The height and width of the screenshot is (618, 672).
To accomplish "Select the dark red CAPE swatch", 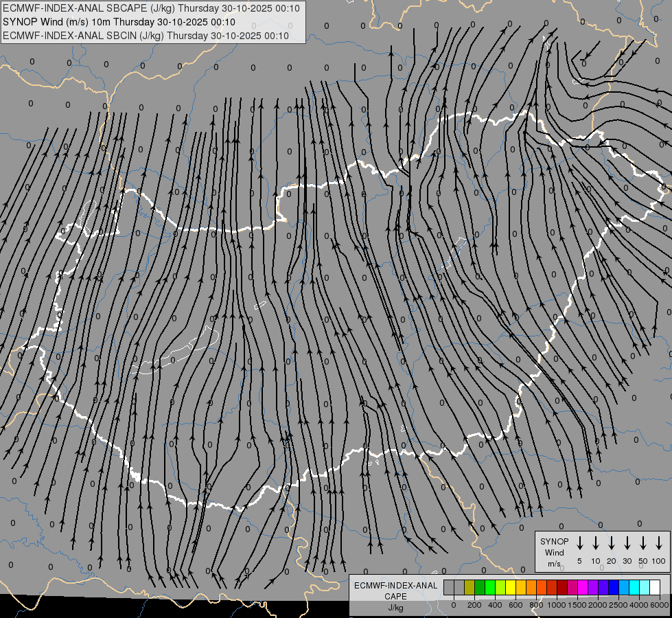I will tap(562, 587).
